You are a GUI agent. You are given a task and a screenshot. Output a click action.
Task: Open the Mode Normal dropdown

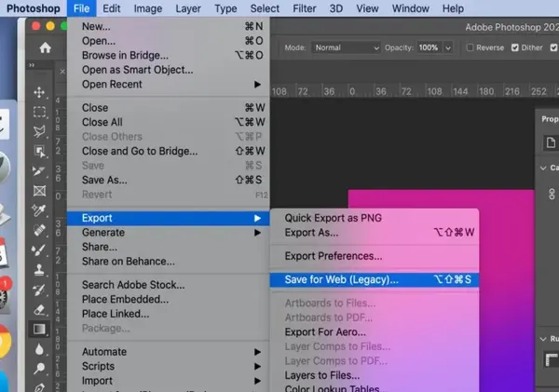tap(347, 47)
